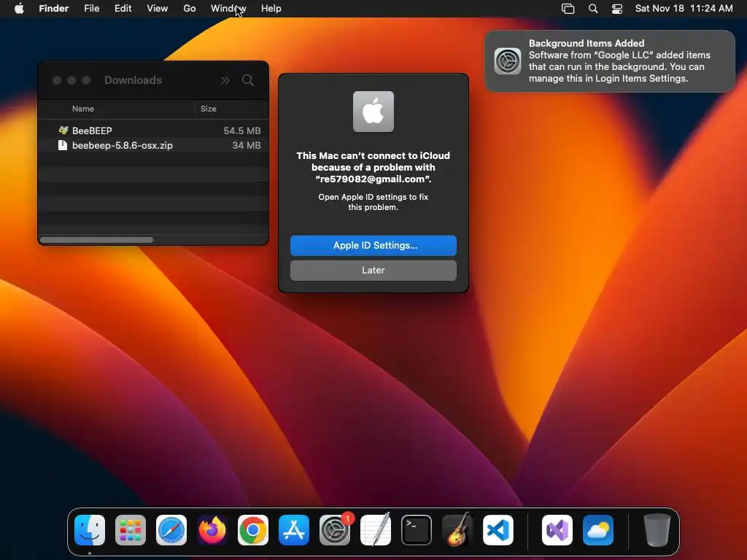
Task: Open the Help menu
Action: (x=271, y=9)
